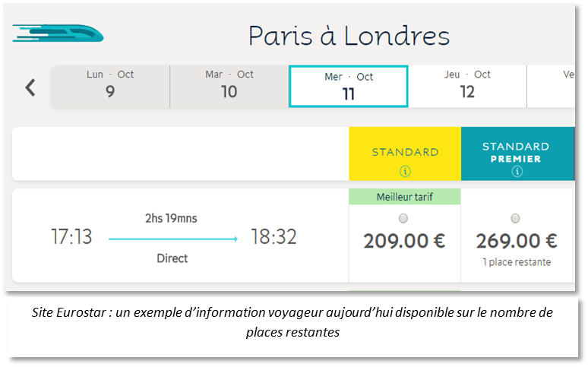Image resolution: width=588 pixels, height=367 pixels.
Task: Select the 269.00 € Standard Premier radio
Action: (516, 218)
